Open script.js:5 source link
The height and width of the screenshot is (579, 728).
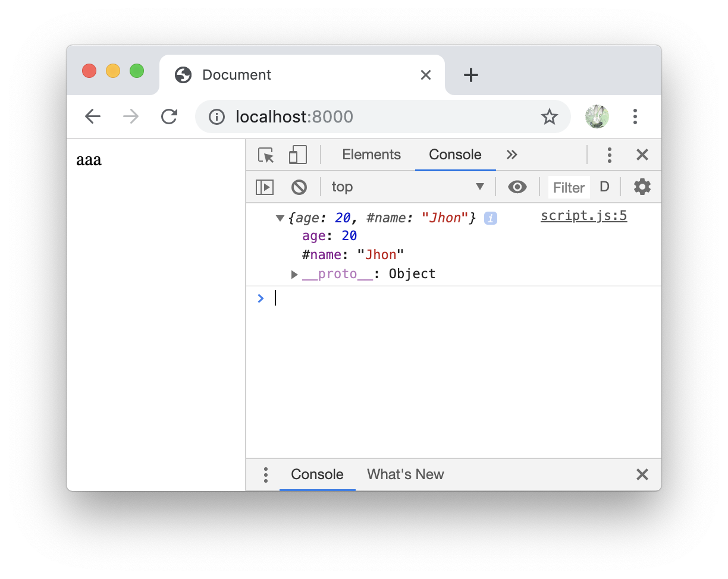point(583,215)
